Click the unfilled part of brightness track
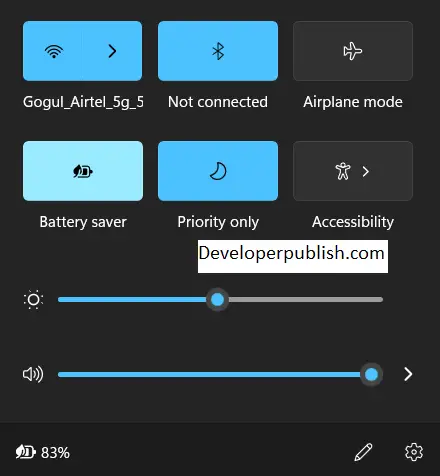The width and height of the screenshot is (440, 476). click(x=306, y=299)
